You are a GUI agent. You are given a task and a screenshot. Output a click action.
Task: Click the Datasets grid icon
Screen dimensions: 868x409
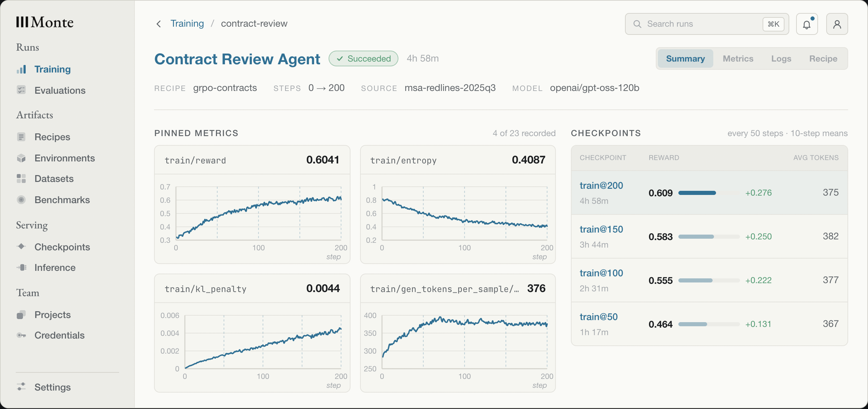[21, 179]
